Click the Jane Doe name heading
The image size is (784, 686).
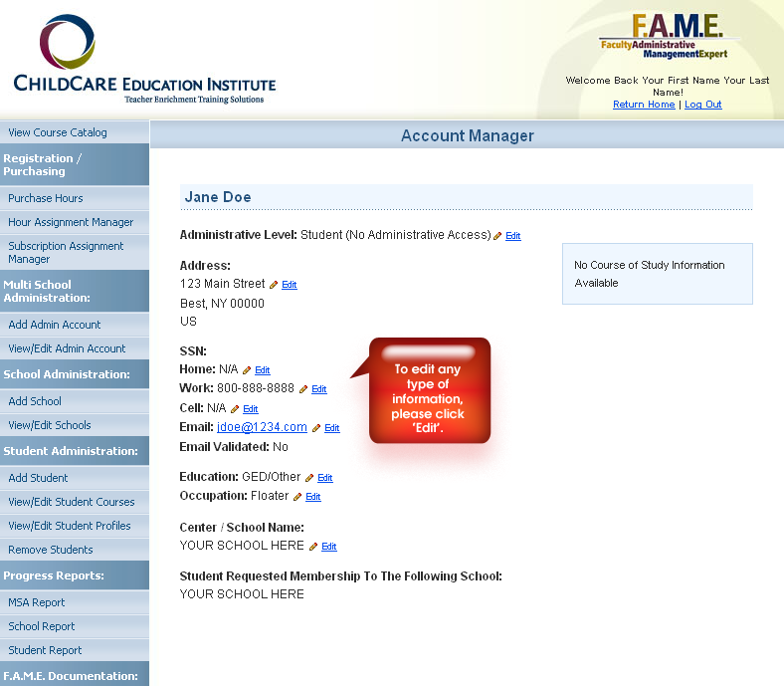coord(218,197)
